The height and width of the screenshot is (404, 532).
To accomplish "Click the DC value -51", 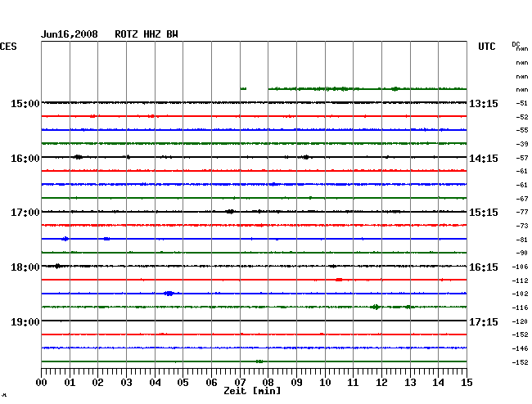I will (522, 103).
